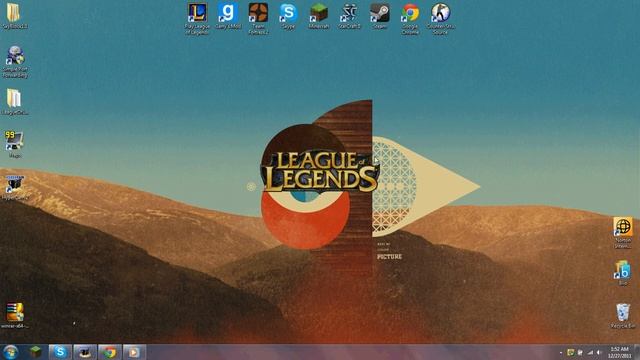Open the volume speaker tray icon
The image size is (640, 360).
tap(599, 352)
